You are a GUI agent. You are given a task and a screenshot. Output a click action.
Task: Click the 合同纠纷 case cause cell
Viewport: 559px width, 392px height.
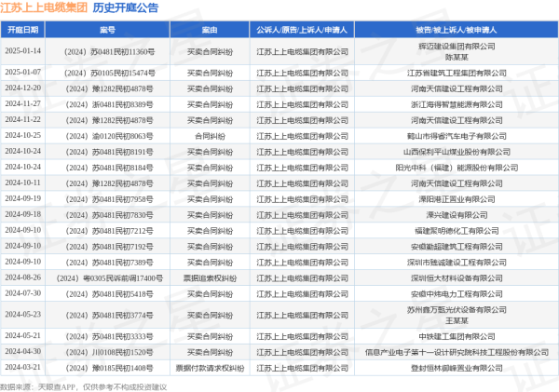coord(210,136)
